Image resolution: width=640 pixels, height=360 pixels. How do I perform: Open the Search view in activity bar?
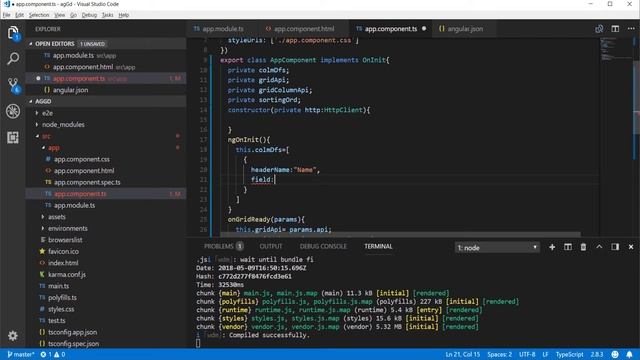13,59
